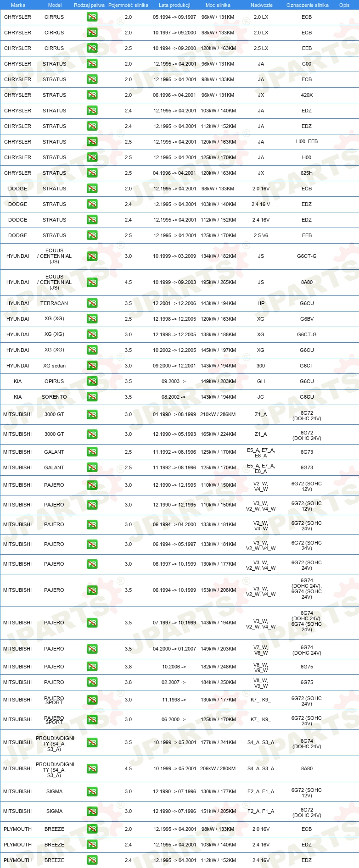Click engine code G6BV

pos(307,319)
